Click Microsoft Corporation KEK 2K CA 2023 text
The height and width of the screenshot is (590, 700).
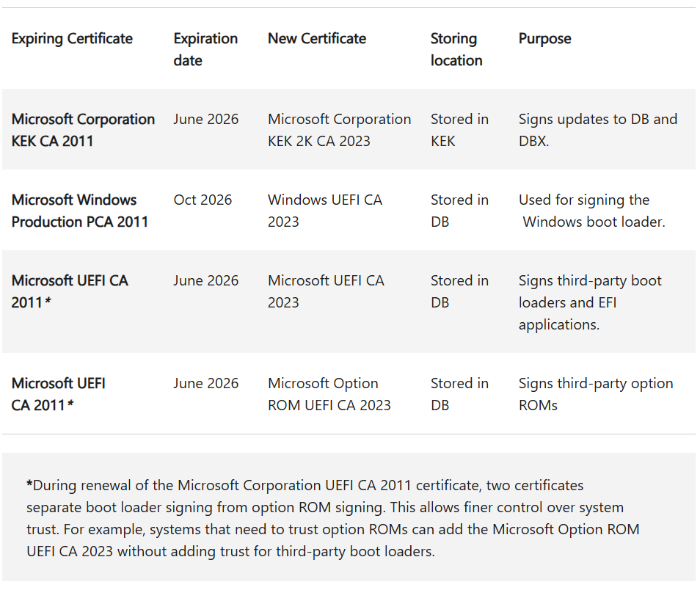click(339, 130)
